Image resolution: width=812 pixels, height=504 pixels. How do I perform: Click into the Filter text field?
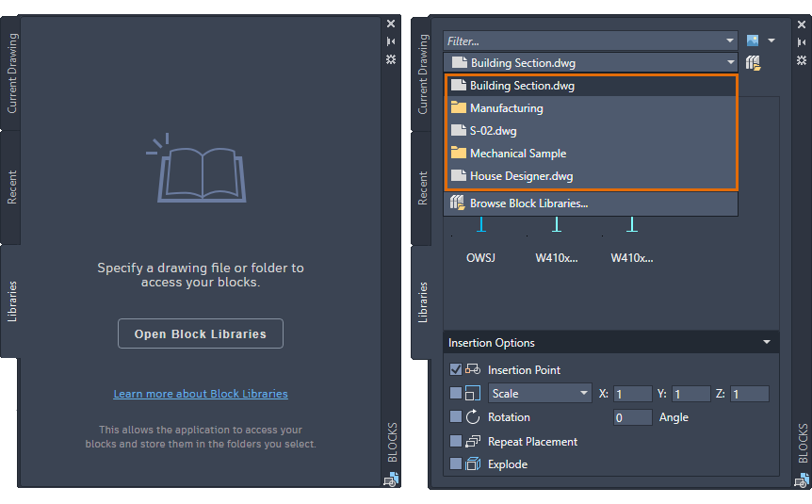pyautogui.click(x=582, y=41)
